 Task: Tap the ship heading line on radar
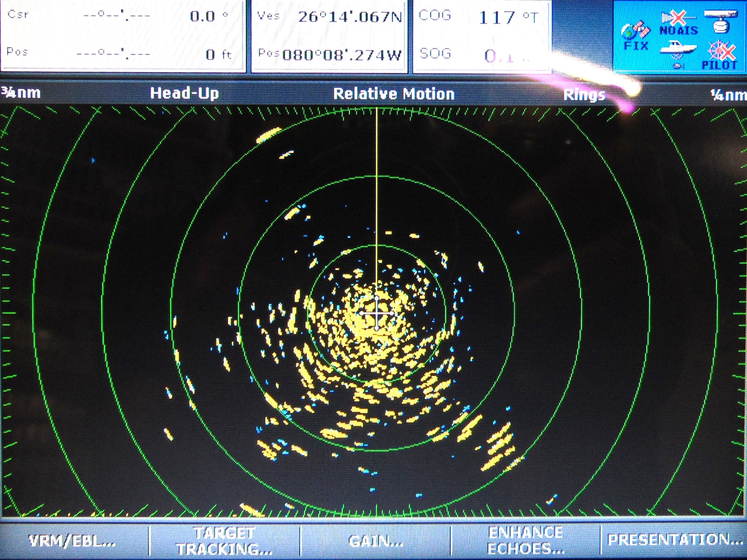pyautogui.click(x=377, y=201)
